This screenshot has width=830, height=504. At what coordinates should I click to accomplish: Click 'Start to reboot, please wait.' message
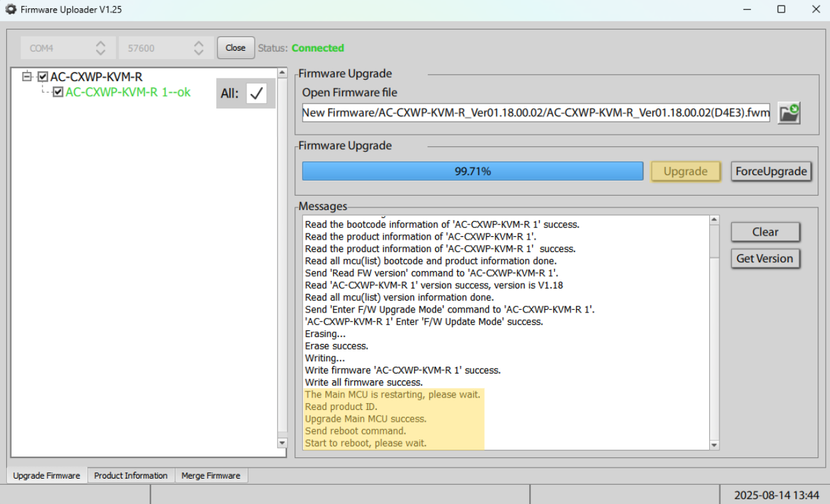click(366, 444)
